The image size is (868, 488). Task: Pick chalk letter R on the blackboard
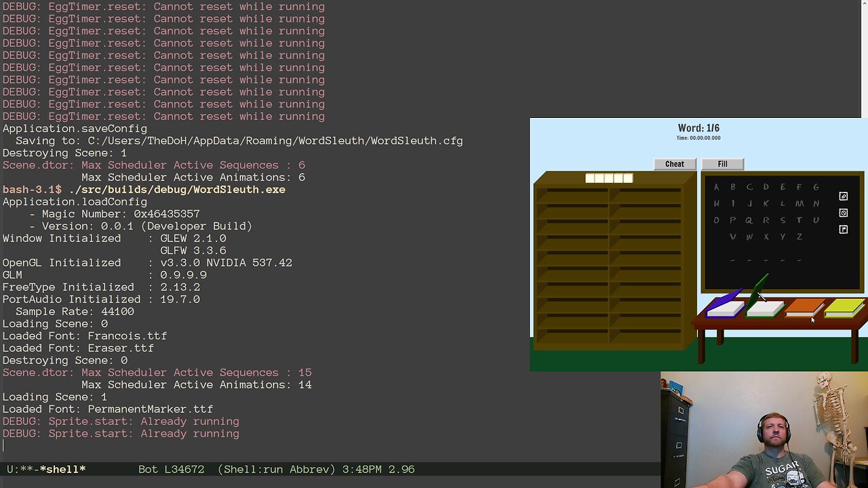tap(766, 220)
